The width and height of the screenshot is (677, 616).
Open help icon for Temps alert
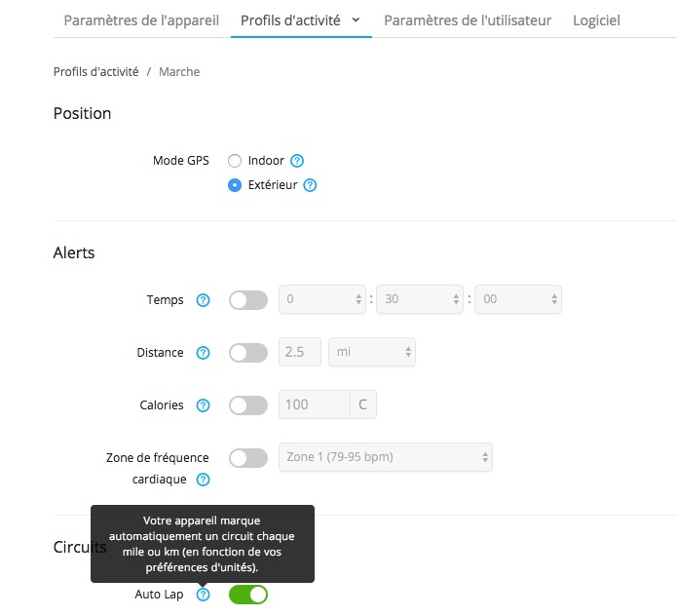[x=203, y=300]
